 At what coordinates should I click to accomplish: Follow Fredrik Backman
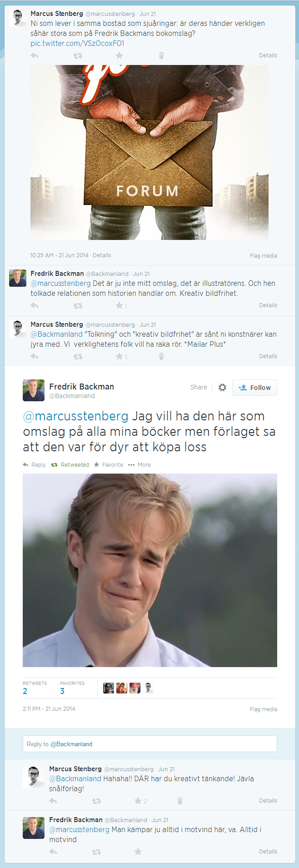254,388
